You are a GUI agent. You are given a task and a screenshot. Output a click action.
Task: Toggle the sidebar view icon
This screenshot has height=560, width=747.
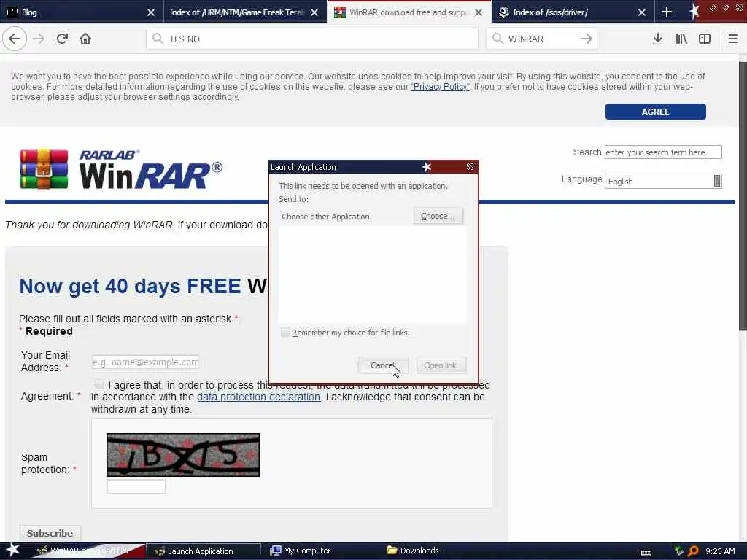[x=705, y=39]
